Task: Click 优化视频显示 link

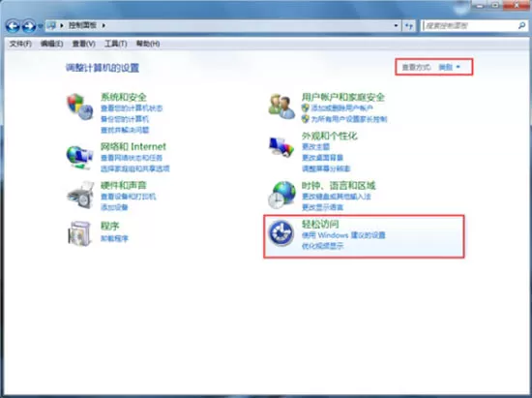Action: coord(323,246)
